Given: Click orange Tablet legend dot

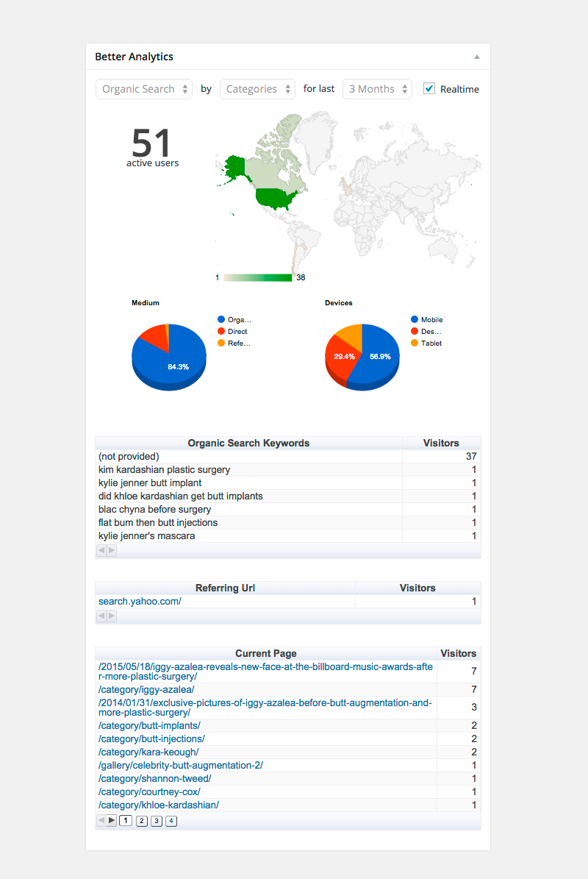Looking at the screenshot, I should point(415,343).
